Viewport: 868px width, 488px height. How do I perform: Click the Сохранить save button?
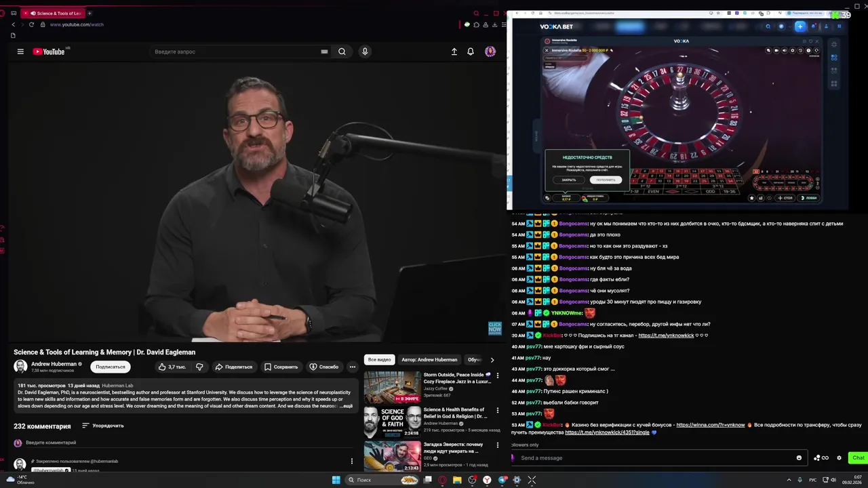tap(281, 367)
